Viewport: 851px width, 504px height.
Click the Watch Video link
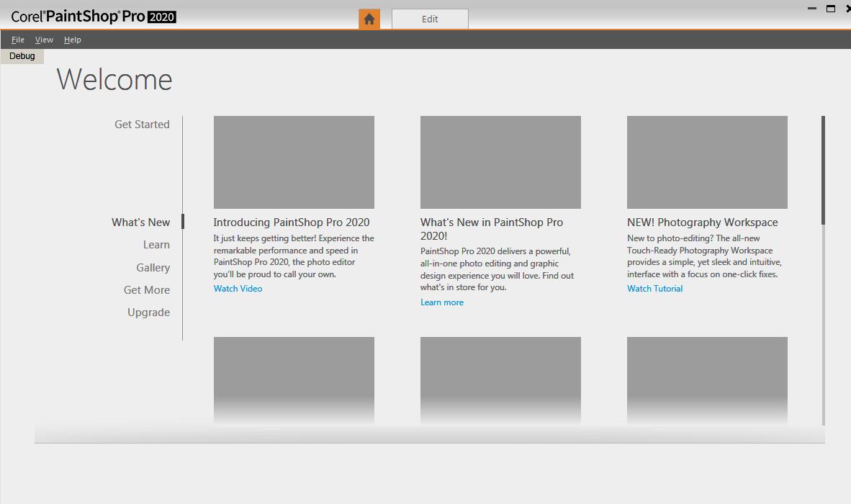(x=238, y=289)
